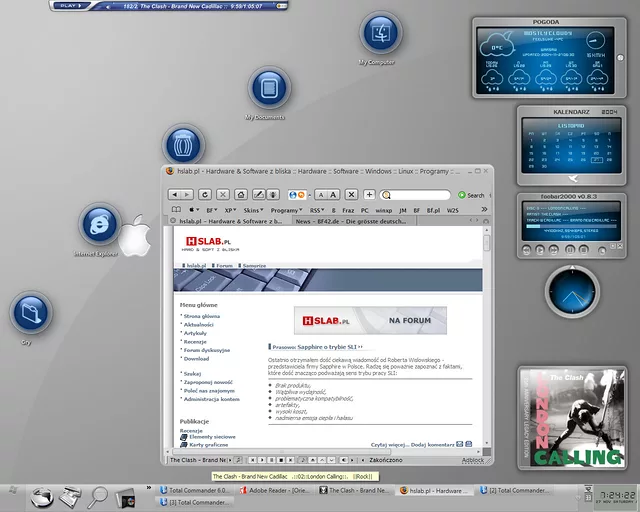Open the winxp bookmark
The width and height of the screenshot is (640, 512).
point(384,210)
